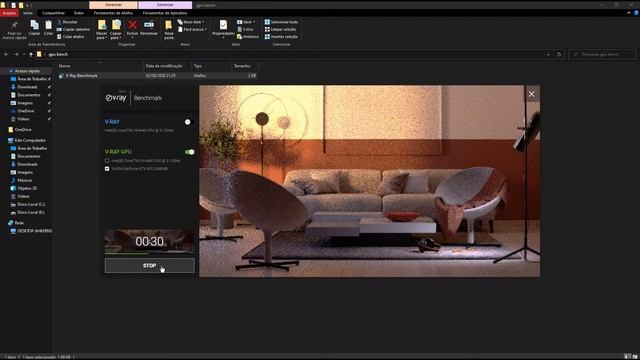Switch to the Compartilhar tab
This screenshot has width=640, height=360.
[53, 13]
